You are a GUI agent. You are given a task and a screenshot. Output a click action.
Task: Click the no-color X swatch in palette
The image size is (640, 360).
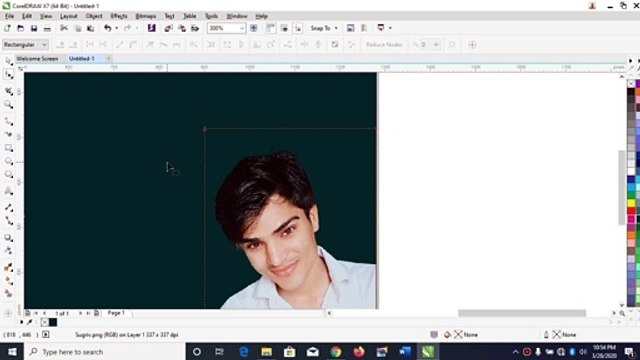click(631, 83)
